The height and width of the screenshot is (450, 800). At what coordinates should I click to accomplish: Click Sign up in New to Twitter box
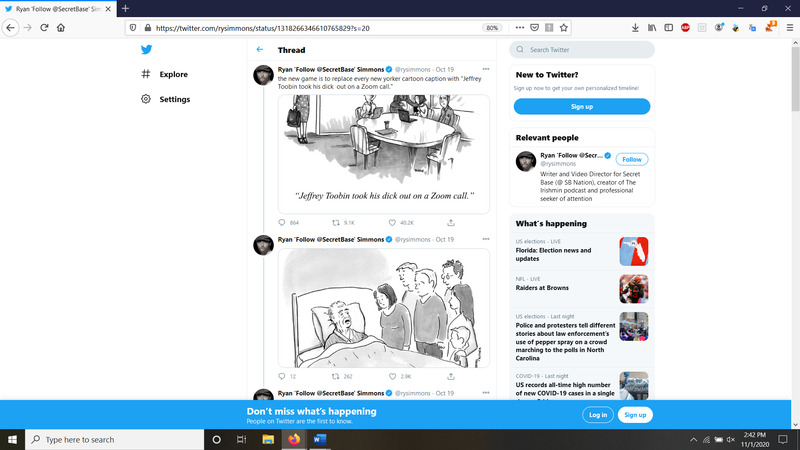(x=582, y=106)
